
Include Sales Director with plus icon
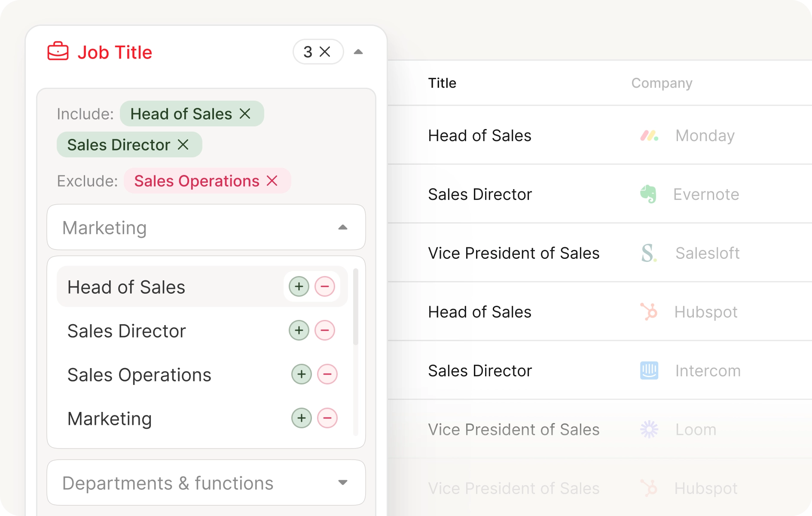pyautogui.click(x=299, y=331)
